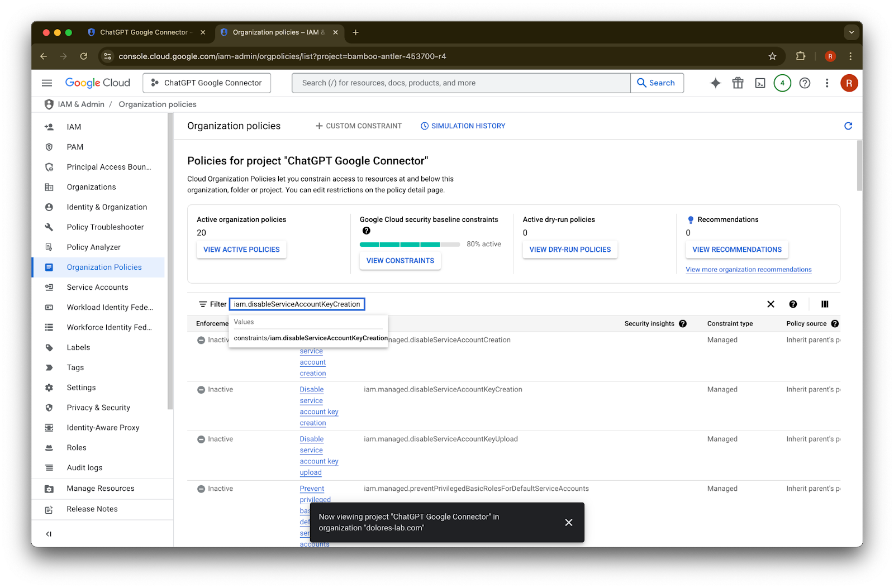This screenshot has height=588, width=894.
Task: Clear the filter with the X icon
Action: point(771,304)
